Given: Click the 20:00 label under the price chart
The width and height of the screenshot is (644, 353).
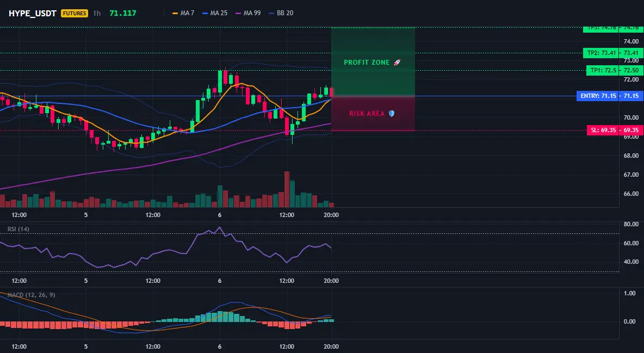Looking at the screenshot, I should (331, 215).
